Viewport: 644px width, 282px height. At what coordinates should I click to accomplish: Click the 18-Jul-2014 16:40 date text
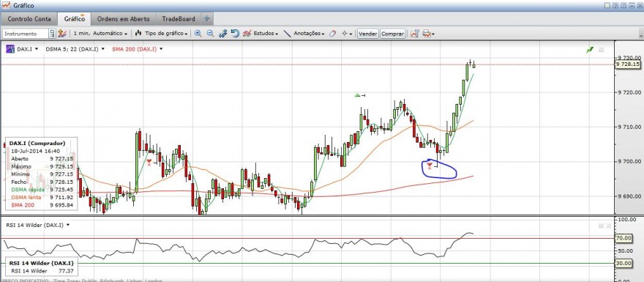[35, 151]
